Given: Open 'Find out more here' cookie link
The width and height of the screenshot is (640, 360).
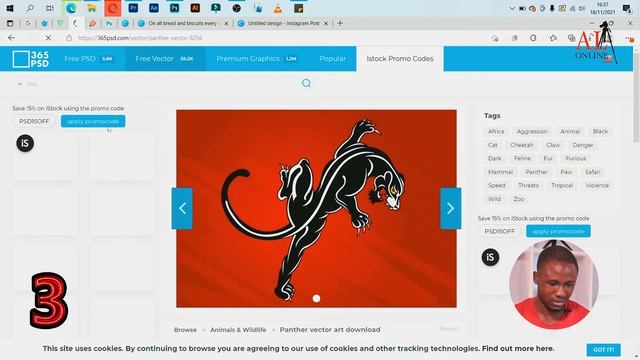Looking at the screenshot, I should (x=518, y=349).
